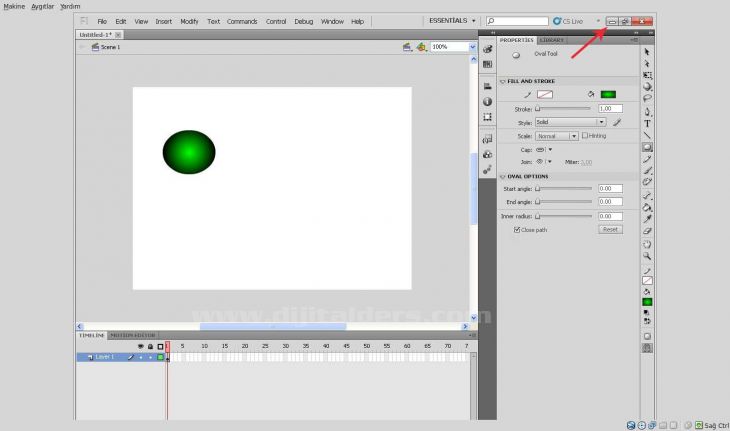Select the Subselection tool

tap(647, 63)
